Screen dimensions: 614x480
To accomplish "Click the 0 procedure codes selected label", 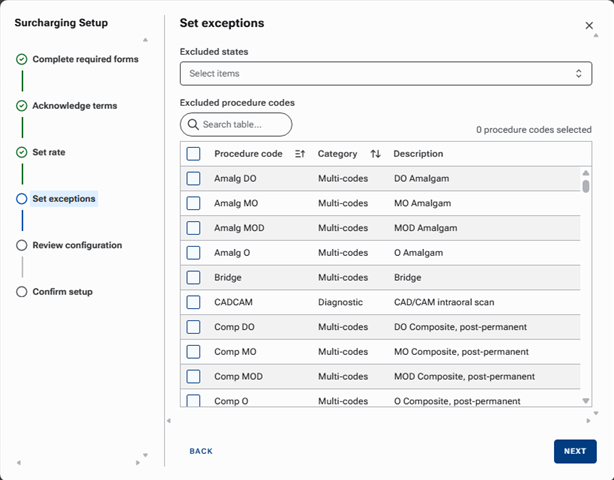I will pos(534,130).
